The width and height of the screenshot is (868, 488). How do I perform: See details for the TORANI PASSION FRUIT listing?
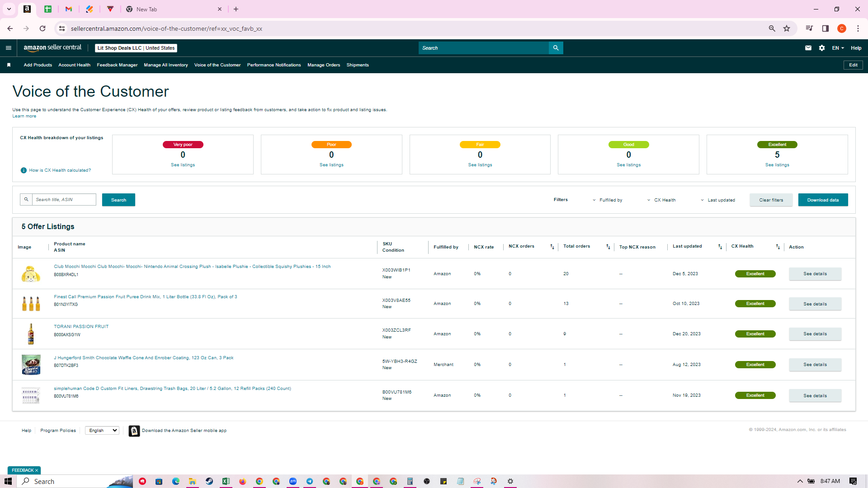coord(815,334)
